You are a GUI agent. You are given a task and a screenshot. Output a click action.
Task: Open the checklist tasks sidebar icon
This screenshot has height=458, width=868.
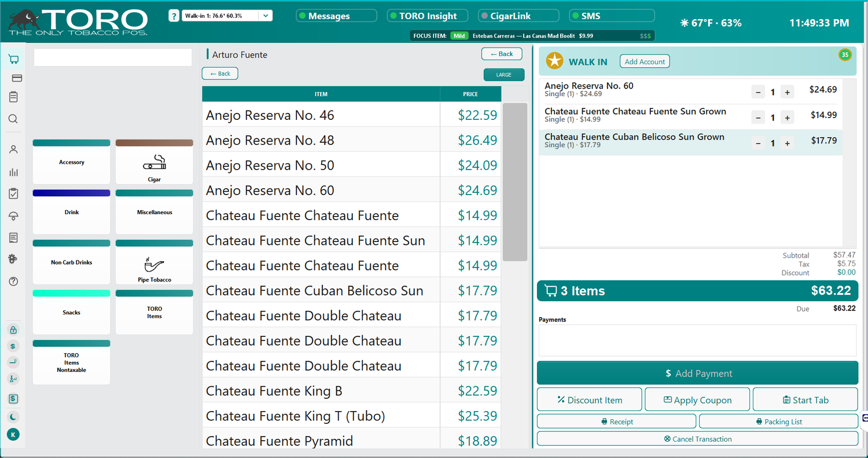(x=13, y=194)
